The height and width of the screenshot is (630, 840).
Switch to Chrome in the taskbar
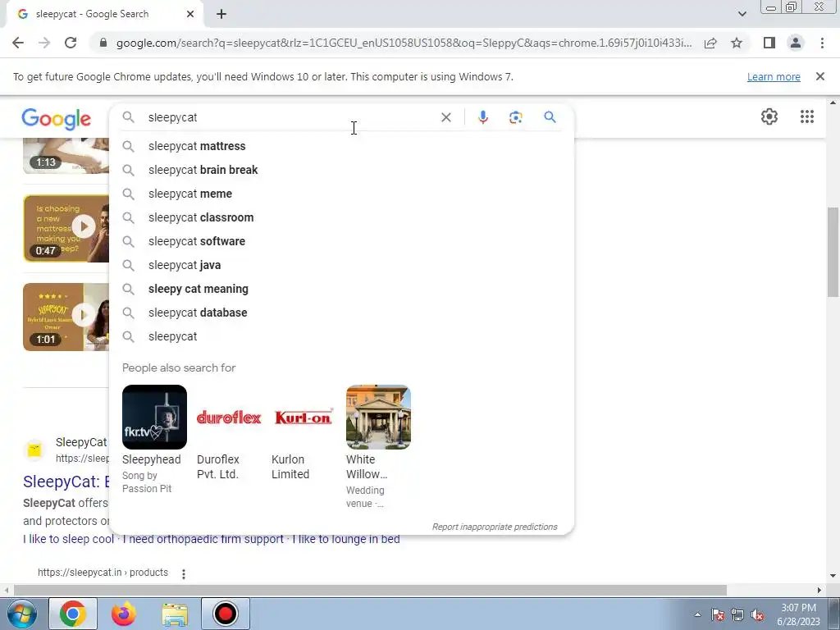(73, 614)
